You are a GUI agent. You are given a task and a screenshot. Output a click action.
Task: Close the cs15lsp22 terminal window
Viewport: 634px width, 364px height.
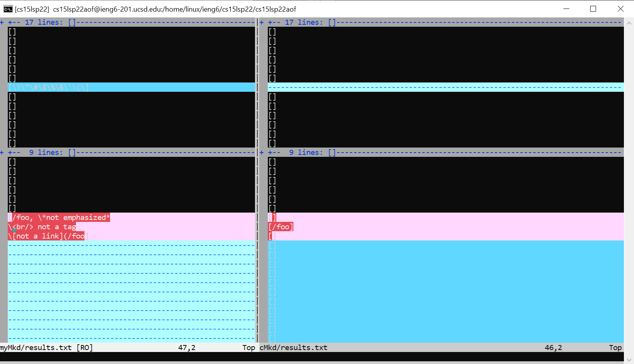[620, 9]
